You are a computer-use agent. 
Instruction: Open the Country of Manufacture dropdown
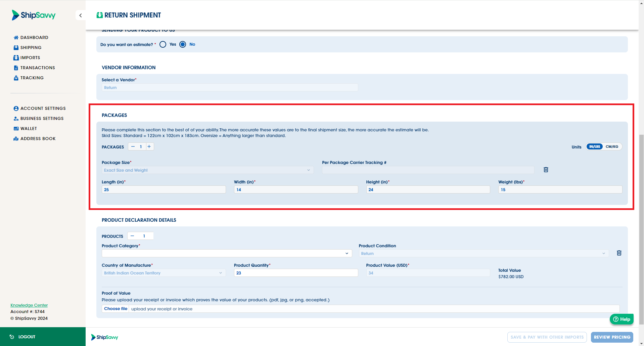click(x=163, y=273)
